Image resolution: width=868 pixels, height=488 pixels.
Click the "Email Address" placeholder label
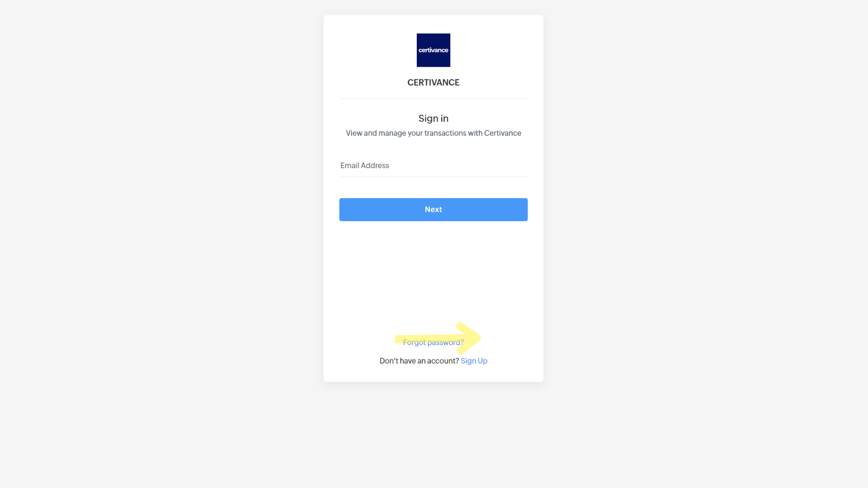click(364, 165)
